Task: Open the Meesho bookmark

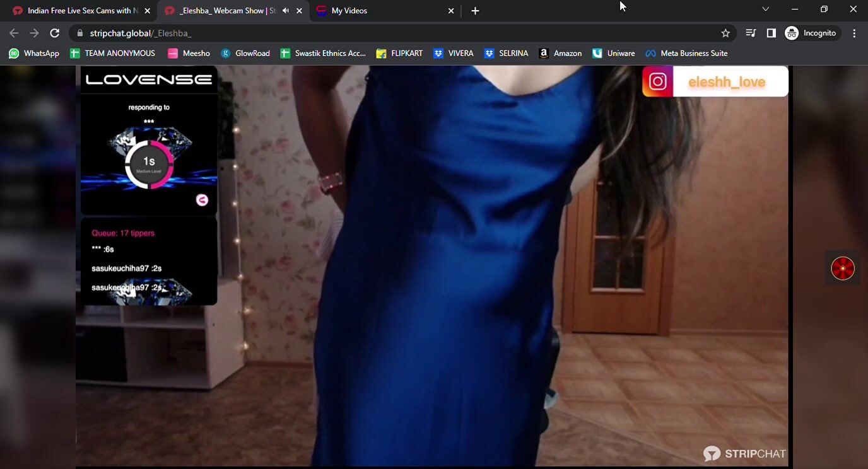Action: tap(188, 53)
